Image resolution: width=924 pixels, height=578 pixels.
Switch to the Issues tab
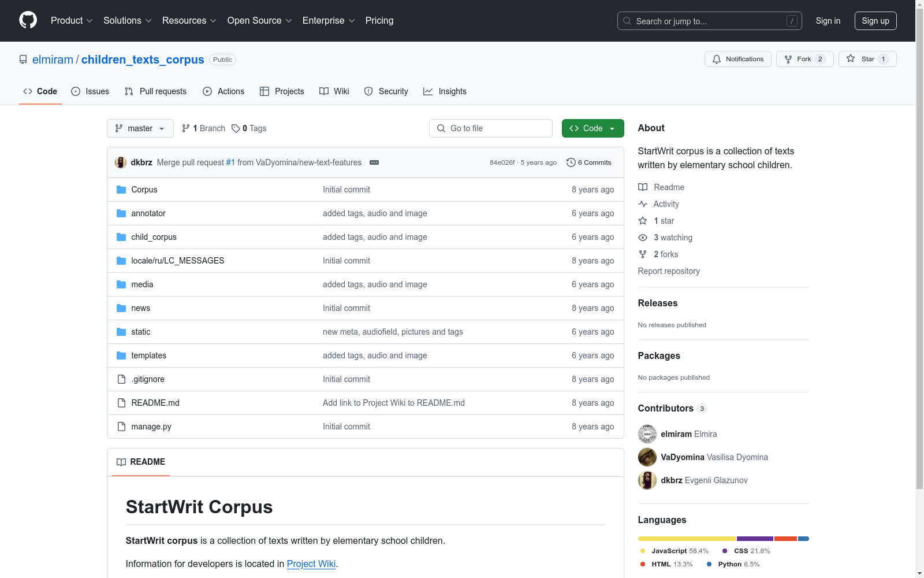coord(90,91)
